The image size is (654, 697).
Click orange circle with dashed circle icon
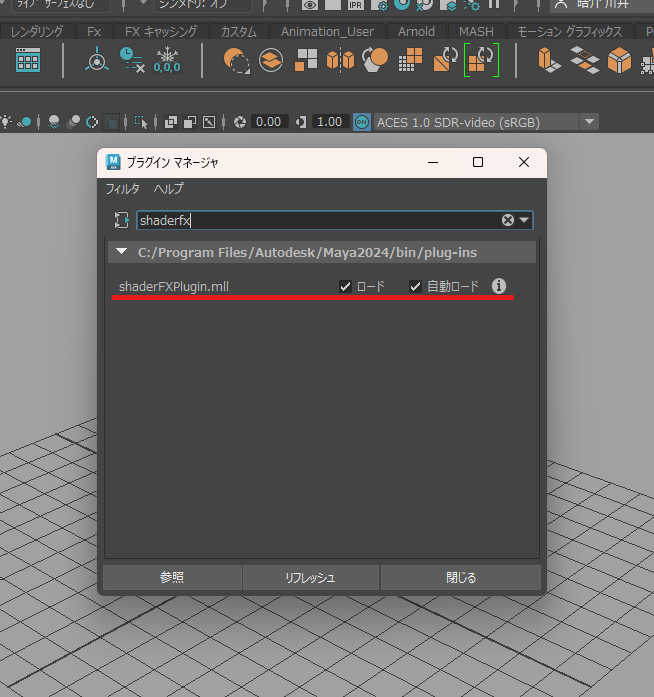point(237,60)
